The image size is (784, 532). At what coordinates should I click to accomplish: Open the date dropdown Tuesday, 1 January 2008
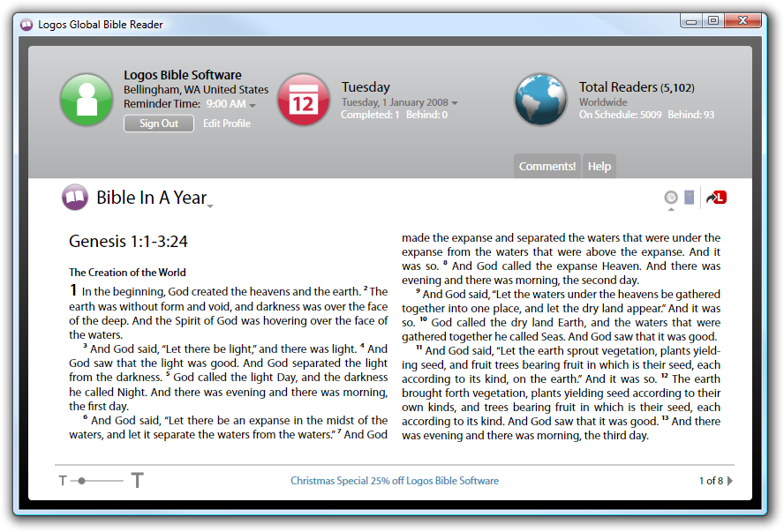[x=399, y=102]
